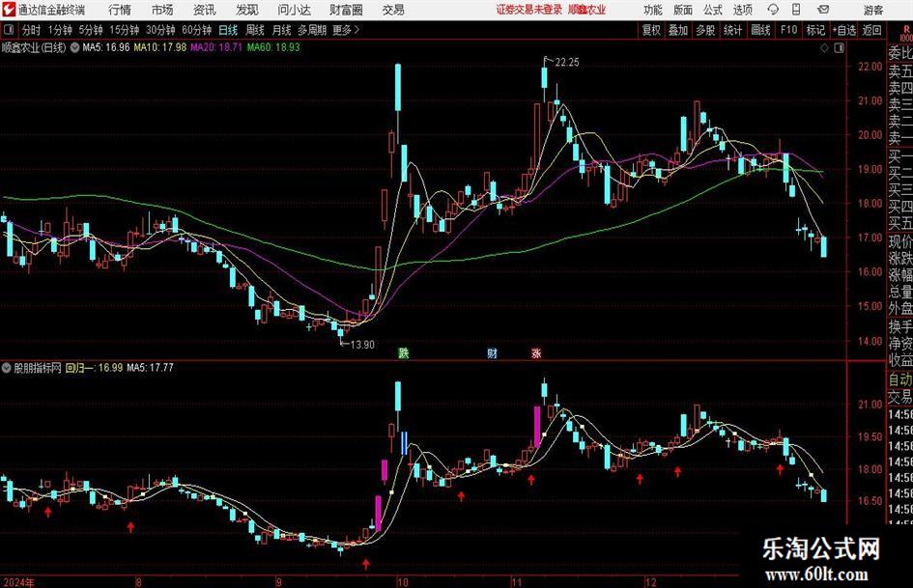Open the 多周期 multi-period view

312,30
